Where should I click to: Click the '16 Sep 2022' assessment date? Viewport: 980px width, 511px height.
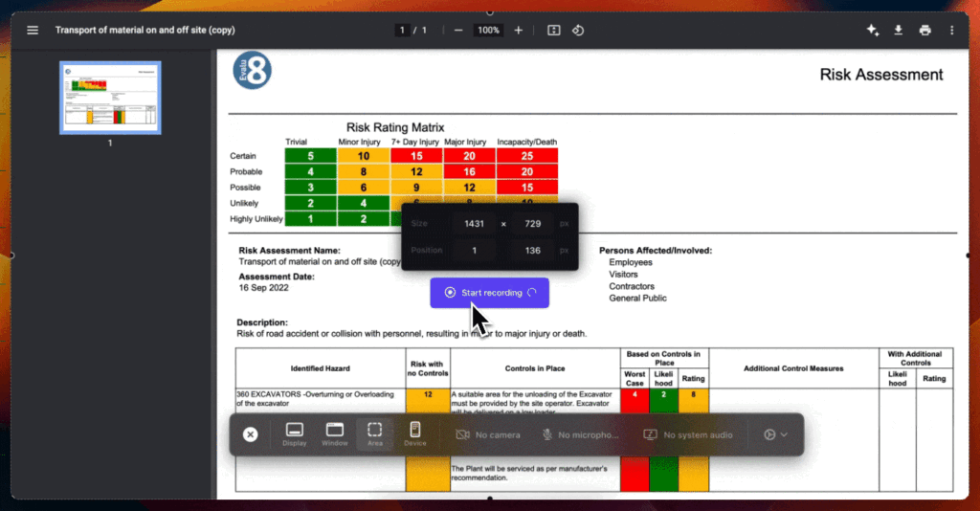click(264, 288)
